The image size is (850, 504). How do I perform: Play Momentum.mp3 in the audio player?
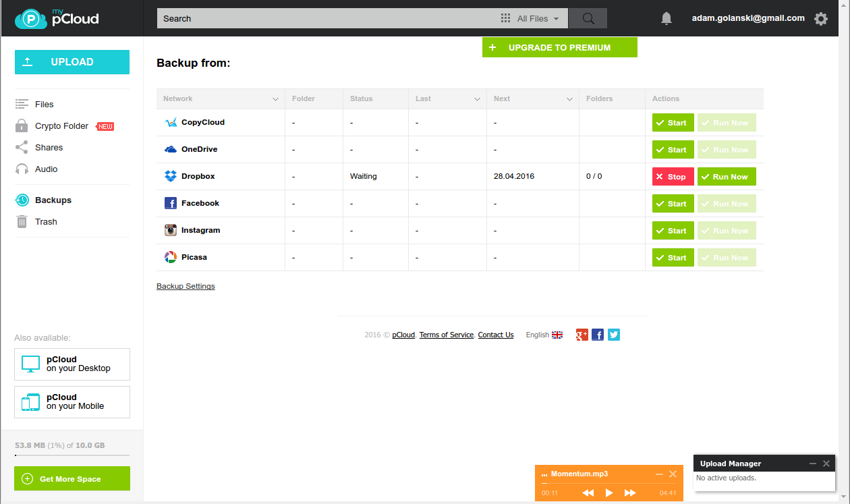point(609,493)
